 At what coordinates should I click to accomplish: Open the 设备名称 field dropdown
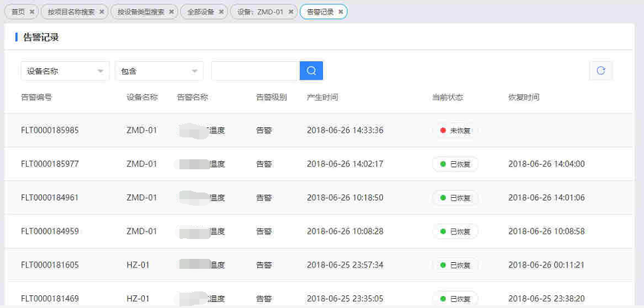point(64,71)
